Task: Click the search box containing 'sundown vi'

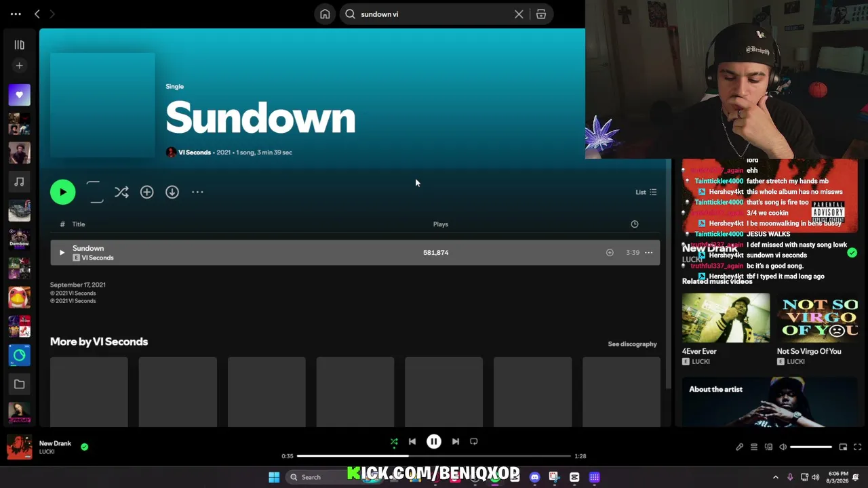Action: click(434, 14)
